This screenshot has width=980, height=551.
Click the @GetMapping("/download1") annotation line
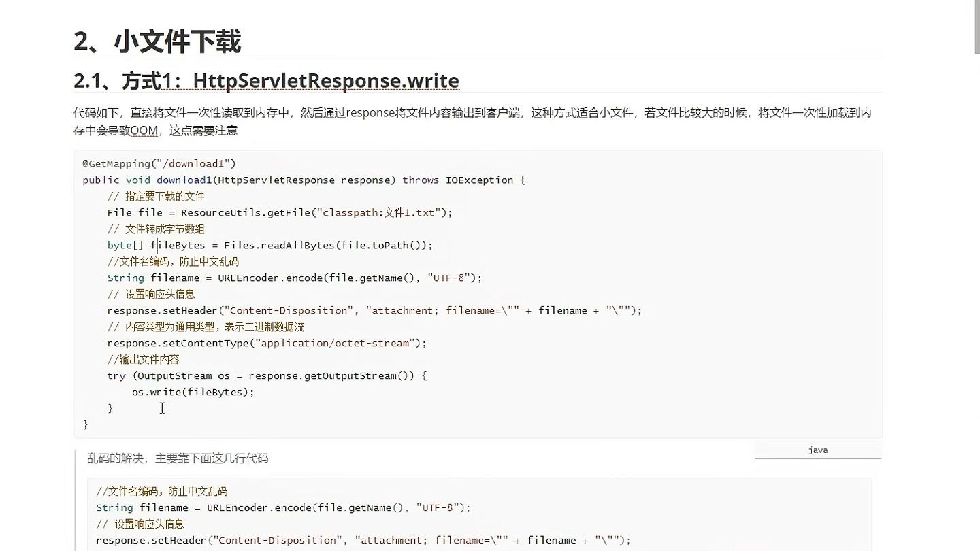[x=159, y=163]
